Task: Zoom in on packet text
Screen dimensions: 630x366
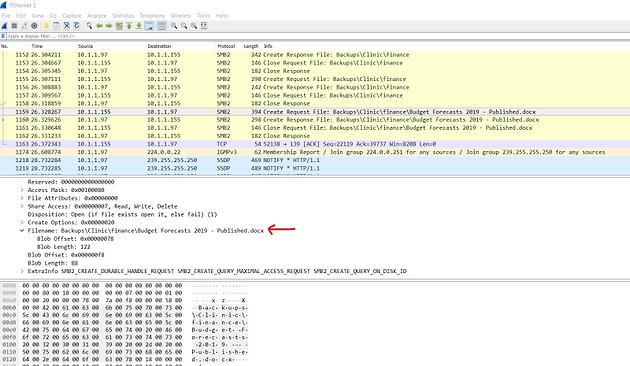Action: point(174,26)
